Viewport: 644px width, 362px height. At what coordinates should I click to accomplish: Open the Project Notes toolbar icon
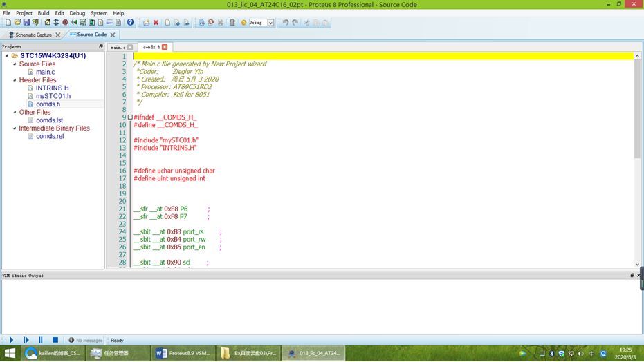point(118,23)
